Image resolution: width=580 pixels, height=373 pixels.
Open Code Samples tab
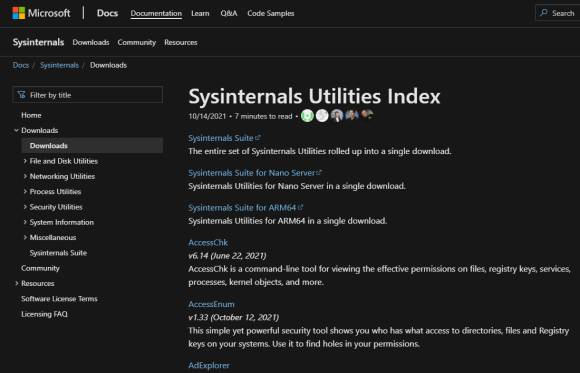pyautogui.click(x=271, y=13)
